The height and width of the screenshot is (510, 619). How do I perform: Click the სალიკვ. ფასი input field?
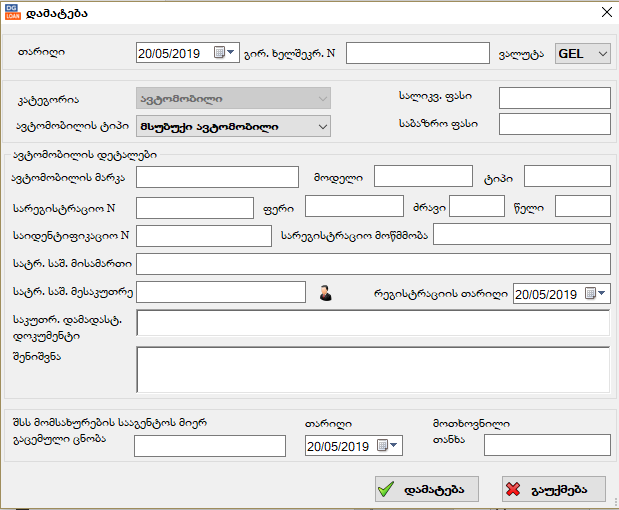click(554, 98)
